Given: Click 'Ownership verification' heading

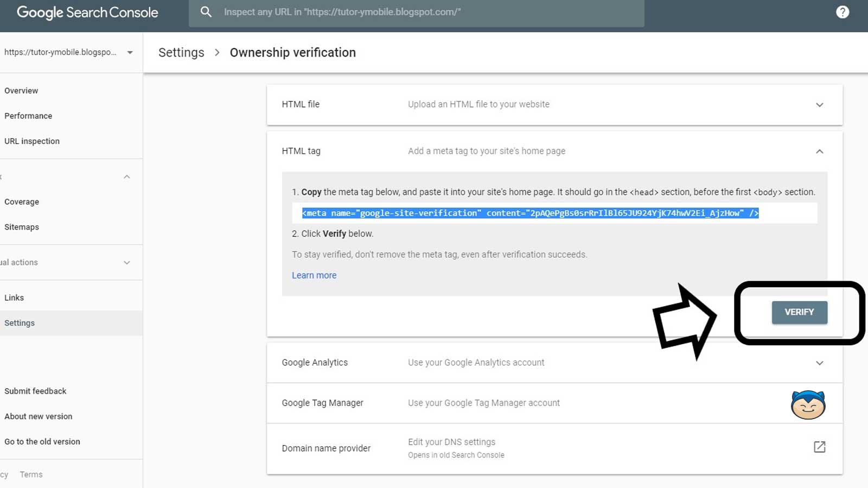Looking at the screenshot, I should 293,53.
